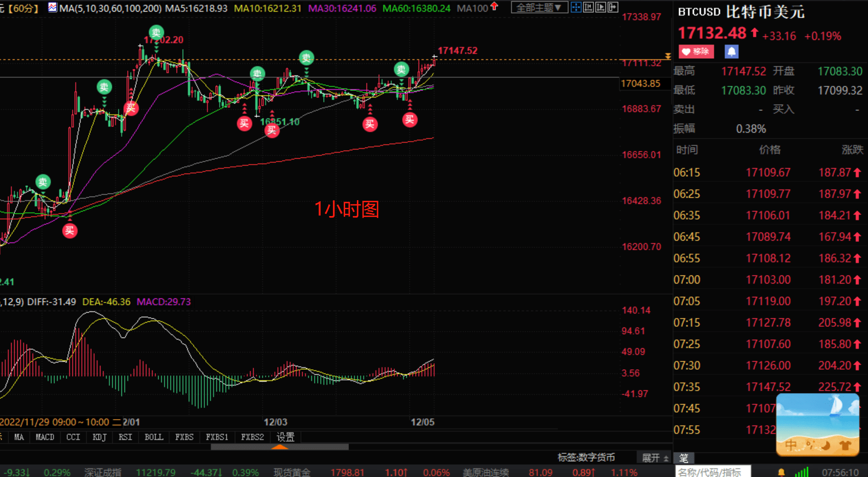Click the crosshair cursor icon in chart toolbar
Image resolution: width=868 pixels, height=477 pixels.
click(x=576, y=7)
